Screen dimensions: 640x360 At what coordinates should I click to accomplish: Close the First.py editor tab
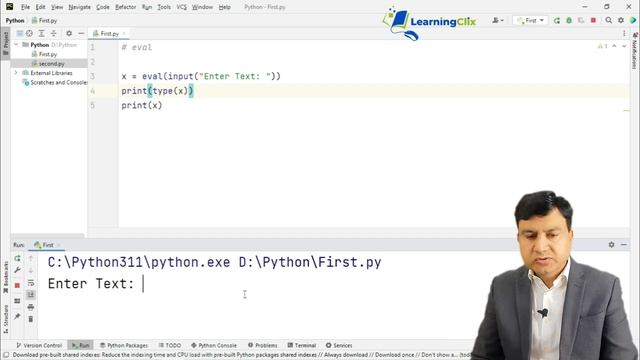(x=124, y=33)
